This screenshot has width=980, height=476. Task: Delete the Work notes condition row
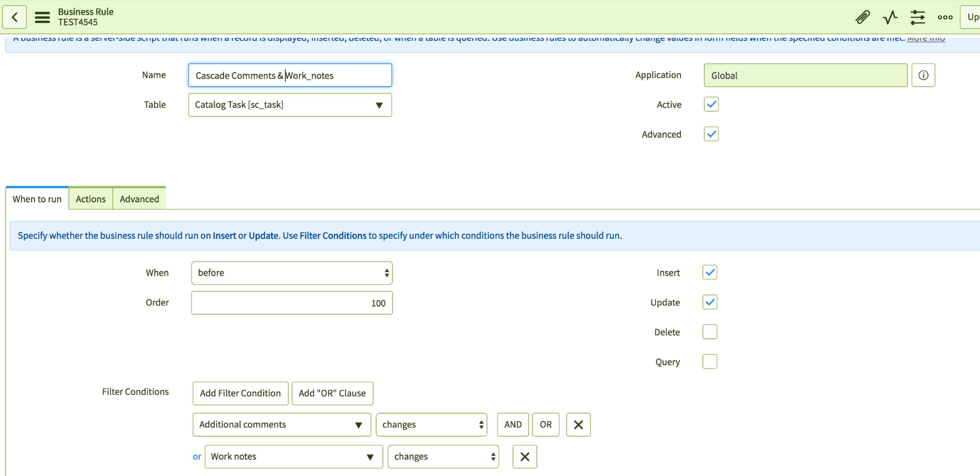525,457
